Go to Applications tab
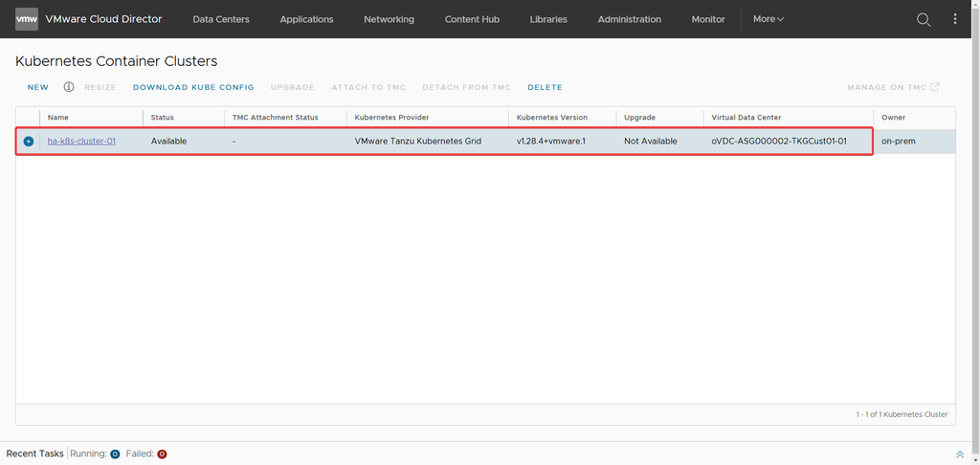Image resolution: width=980 pixels, height=465 pixels. click(306, 19)
